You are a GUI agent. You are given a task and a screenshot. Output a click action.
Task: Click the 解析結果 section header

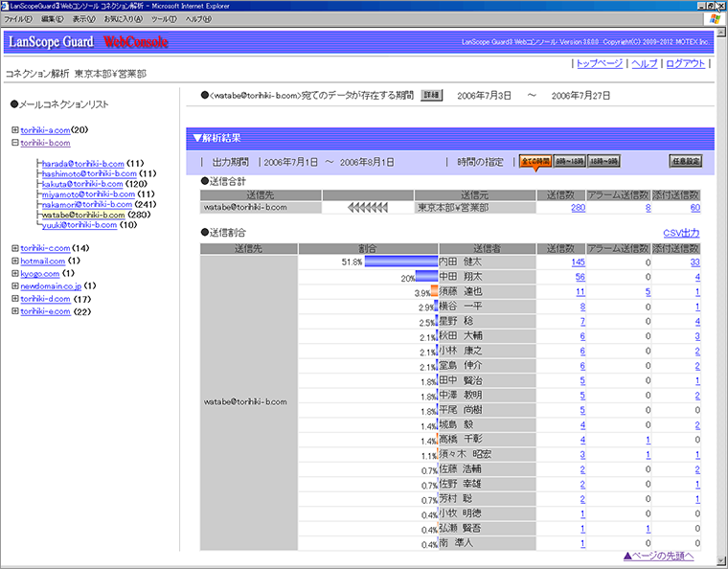click(450, 138)
